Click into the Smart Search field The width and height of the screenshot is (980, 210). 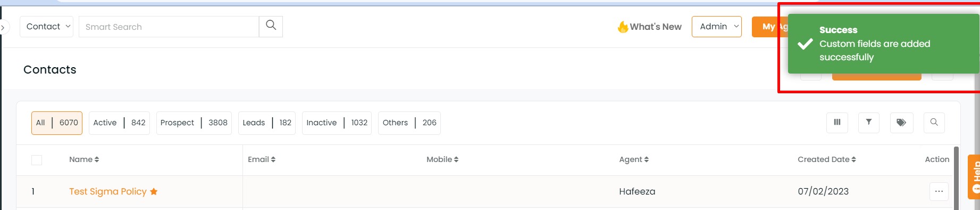pyautogui.click(x=169, y=27)
